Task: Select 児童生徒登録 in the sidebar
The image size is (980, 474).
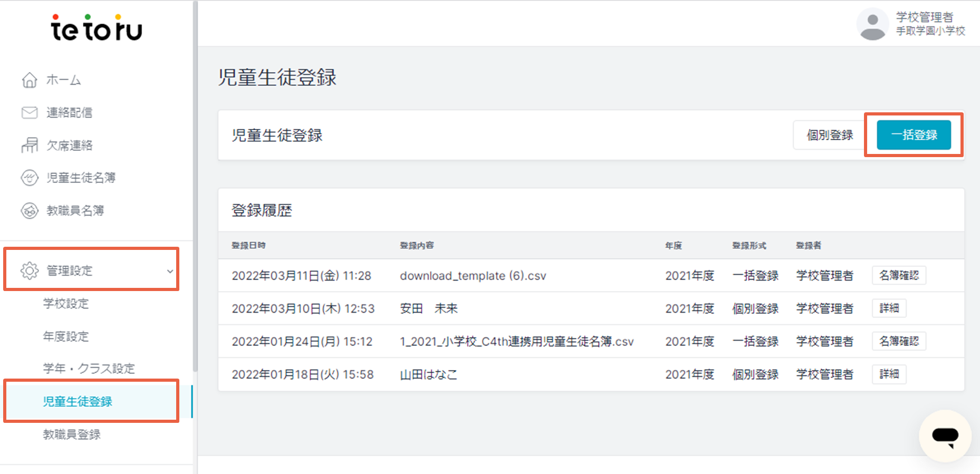Action: click(x=78, y=401)
